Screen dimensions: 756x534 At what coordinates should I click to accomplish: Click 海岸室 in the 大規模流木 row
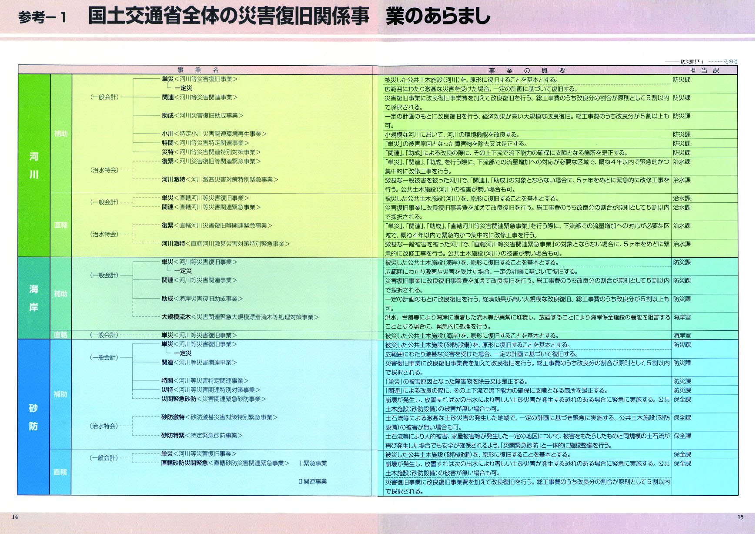682,317
